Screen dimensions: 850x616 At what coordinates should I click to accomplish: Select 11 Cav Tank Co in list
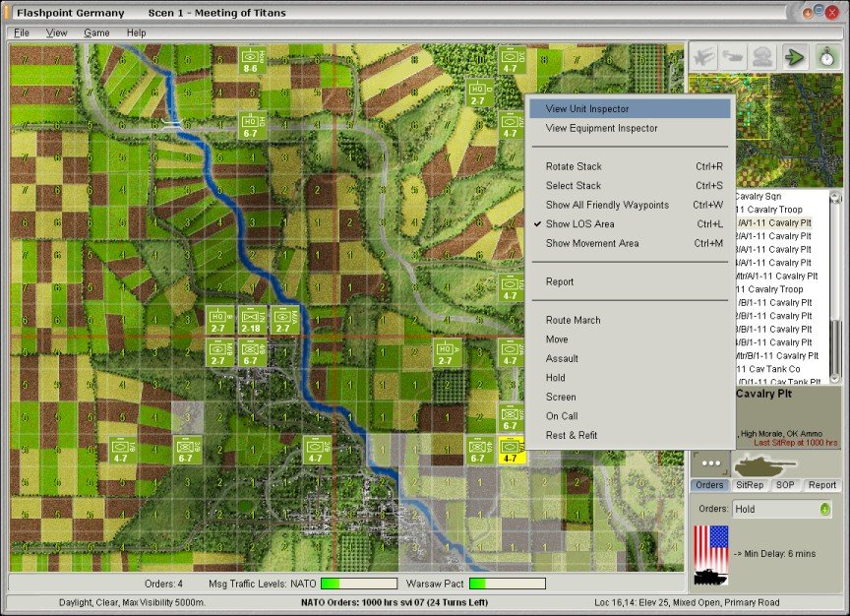(768, 369)
